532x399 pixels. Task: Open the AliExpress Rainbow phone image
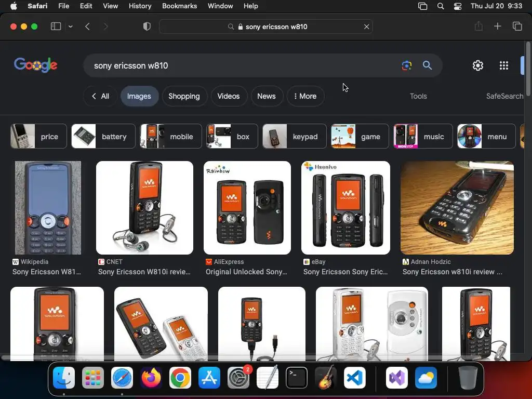[247, 208]
